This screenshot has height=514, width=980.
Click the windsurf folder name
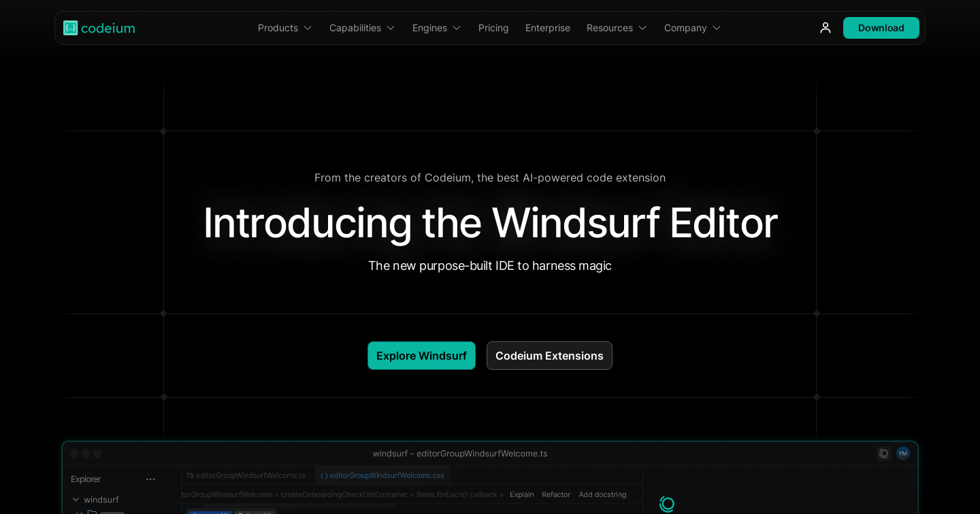[101, 500]
